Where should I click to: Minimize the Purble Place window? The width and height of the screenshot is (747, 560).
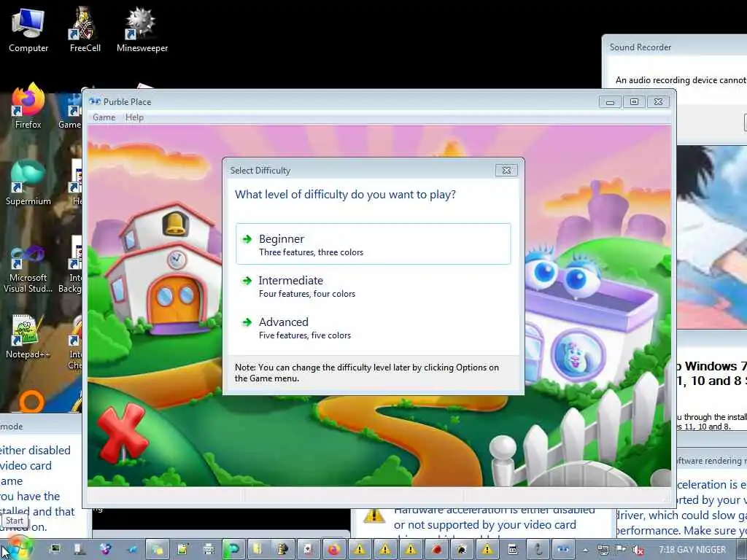click(x=610, y=101)
